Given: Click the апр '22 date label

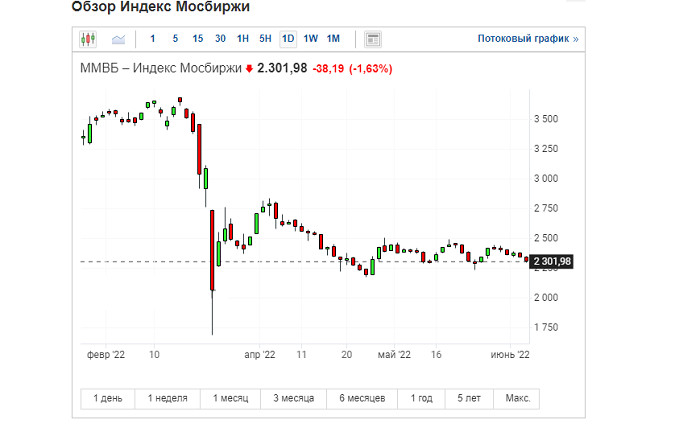Looking at the screenshot, I should (x=260, y=355).
